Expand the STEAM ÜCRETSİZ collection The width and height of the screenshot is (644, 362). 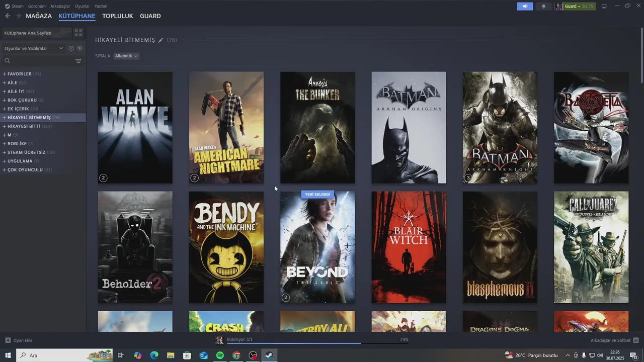pyautogui.click(x=5, y=152)
